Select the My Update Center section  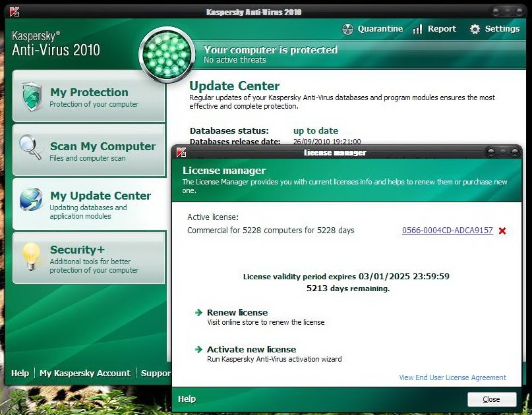point(90,204)
